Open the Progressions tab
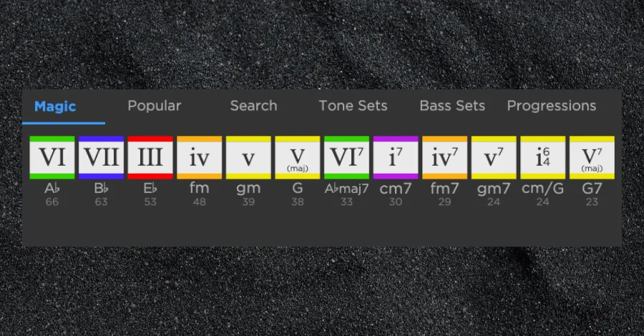 [x=552, y=106]
